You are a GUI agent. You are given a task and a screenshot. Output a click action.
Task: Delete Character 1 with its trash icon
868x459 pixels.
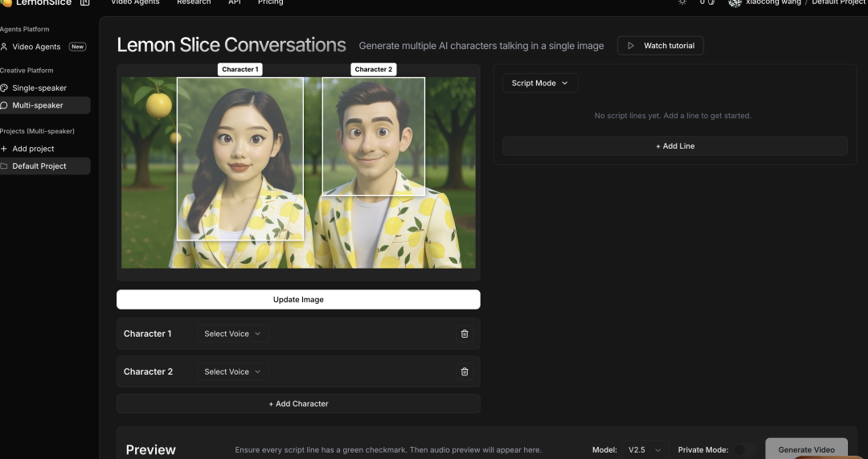pos(464,334)
